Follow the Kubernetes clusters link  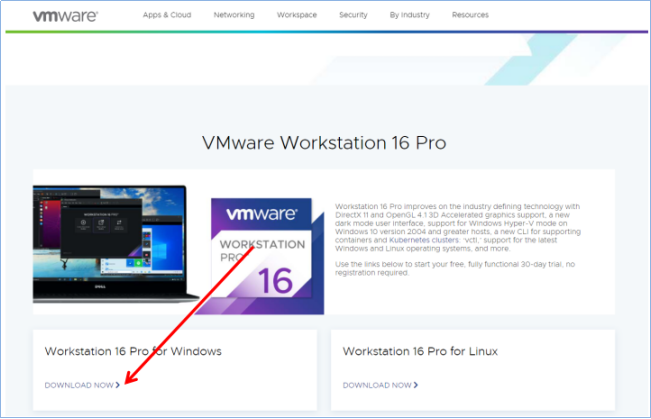click(x=424, y=240)
